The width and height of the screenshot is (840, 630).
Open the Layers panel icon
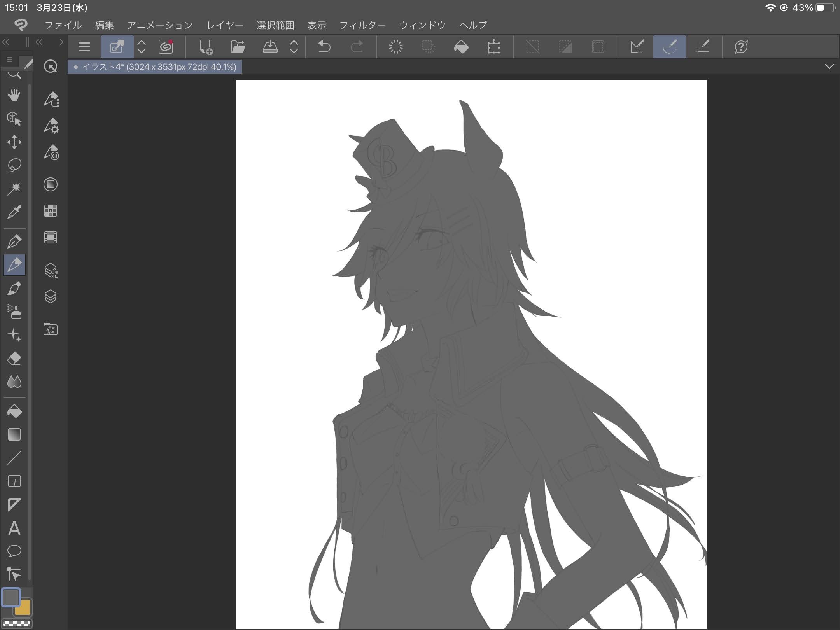click(51, 297)
